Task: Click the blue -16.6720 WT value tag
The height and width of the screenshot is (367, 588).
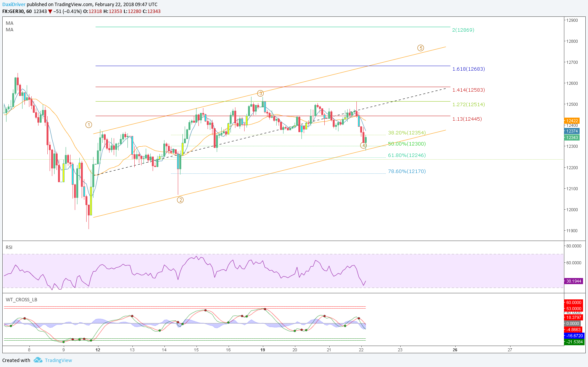Action: click(574, 336)
